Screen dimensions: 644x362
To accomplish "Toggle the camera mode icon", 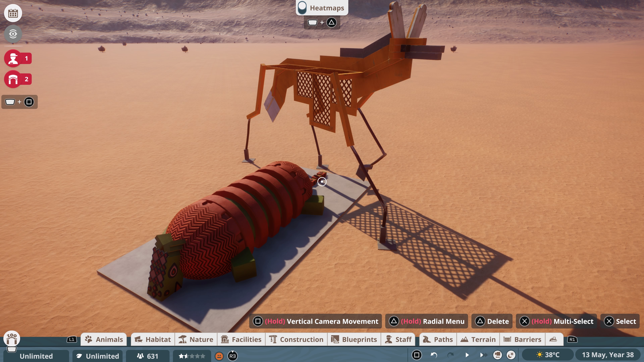I will click(x=497, y=355).
